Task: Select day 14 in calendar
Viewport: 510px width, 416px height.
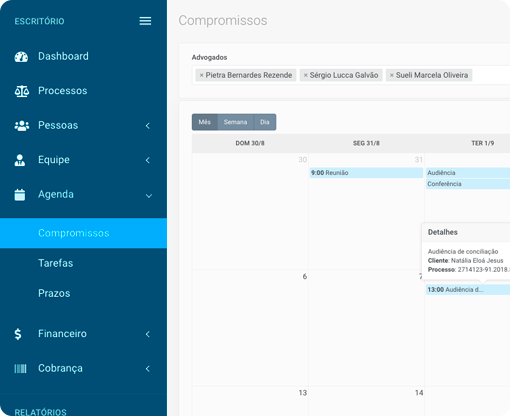Action: (419, 393)
